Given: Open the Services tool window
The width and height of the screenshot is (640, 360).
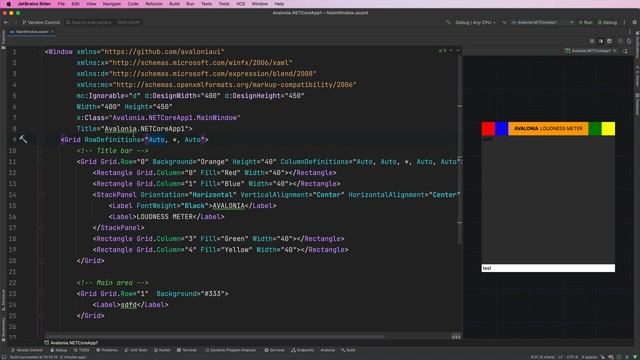Looking at the screenshot, I should tap(274, 350).
